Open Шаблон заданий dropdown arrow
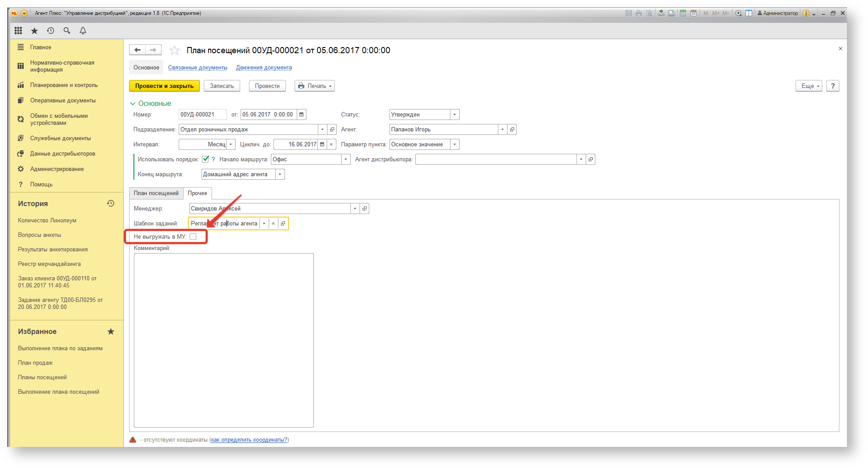This screenshot has width=868, height=468. 264,224
